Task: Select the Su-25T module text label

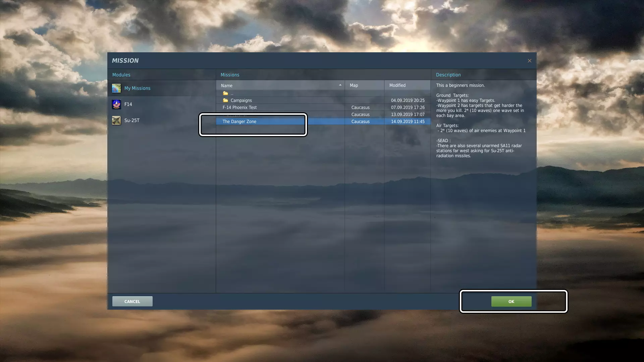Action: tap(132, 120)
